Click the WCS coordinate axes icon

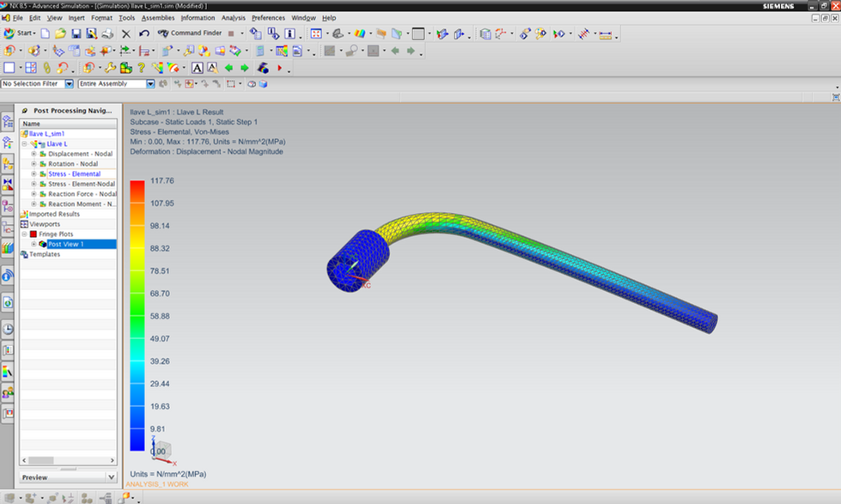(501, 33)
